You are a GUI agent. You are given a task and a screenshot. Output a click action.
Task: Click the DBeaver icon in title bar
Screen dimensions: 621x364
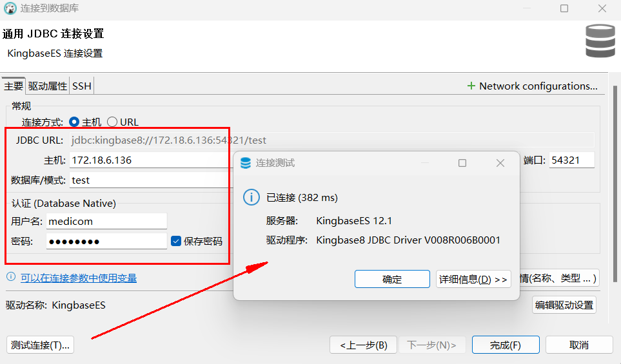[10, 8]
